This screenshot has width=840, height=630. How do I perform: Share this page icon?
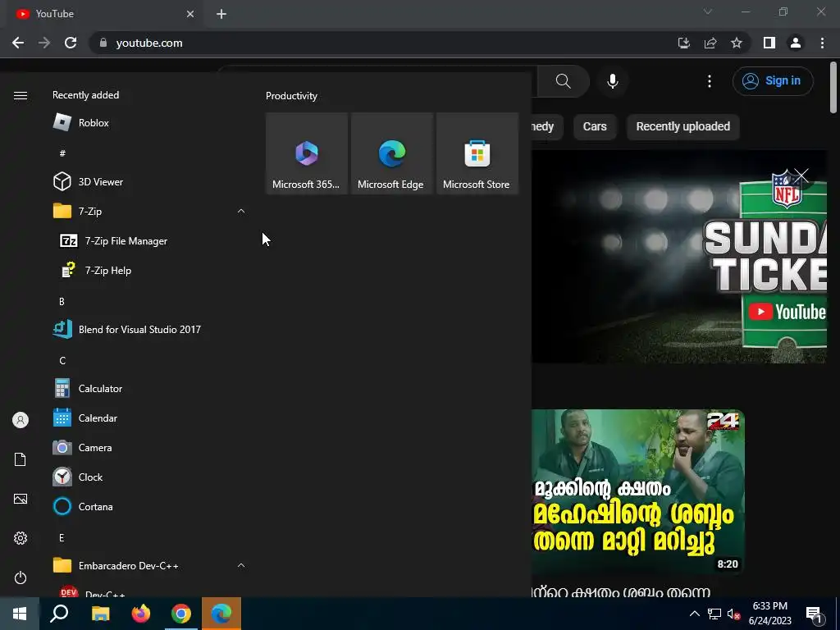tap(710, 43)
